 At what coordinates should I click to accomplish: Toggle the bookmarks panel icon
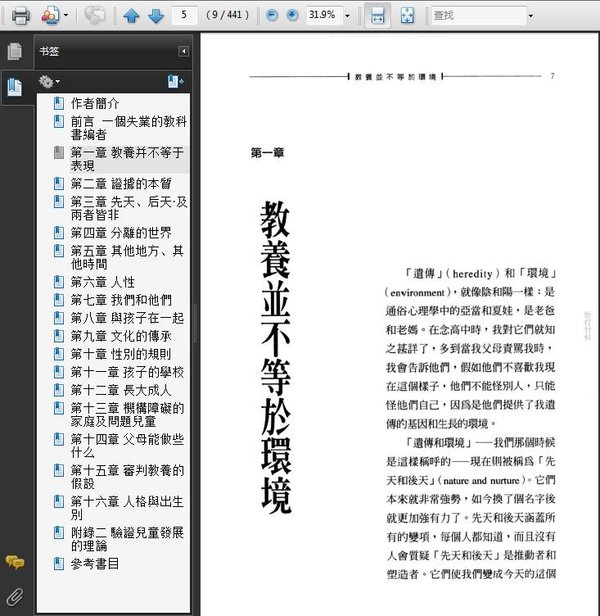click(x=15, y=87)
